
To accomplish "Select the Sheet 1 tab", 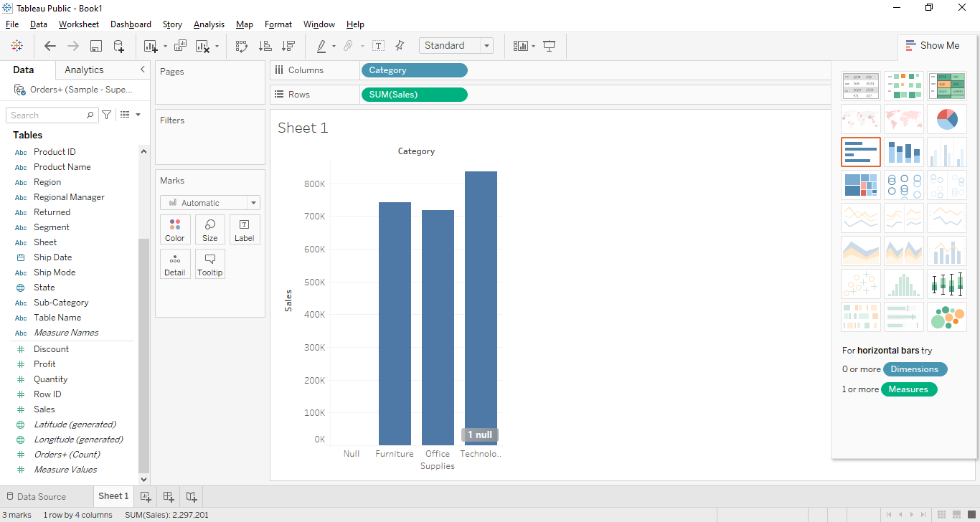I will (x=113, y=496).
